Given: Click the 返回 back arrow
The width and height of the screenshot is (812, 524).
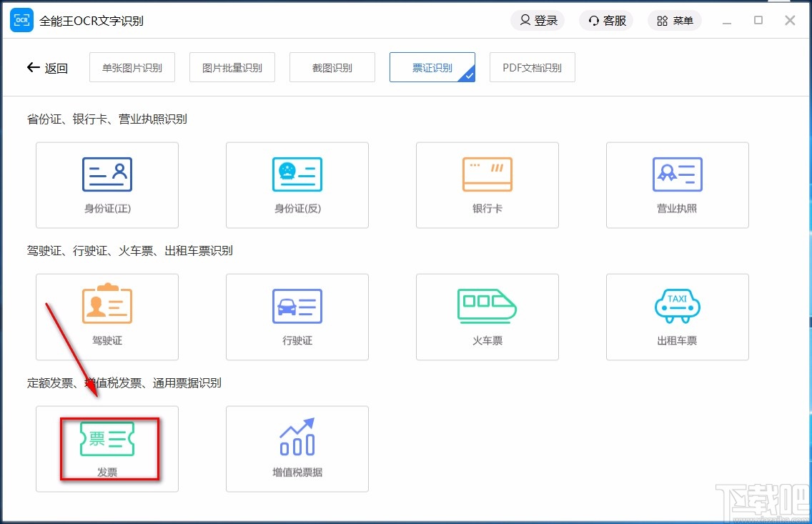Looking at the screenshot, I should pos(47,66).
